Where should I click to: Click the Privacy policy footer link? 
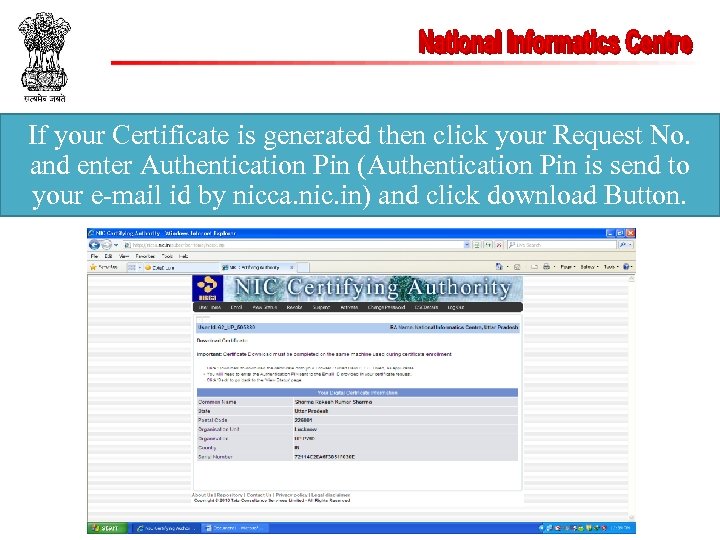coord(292,495)
